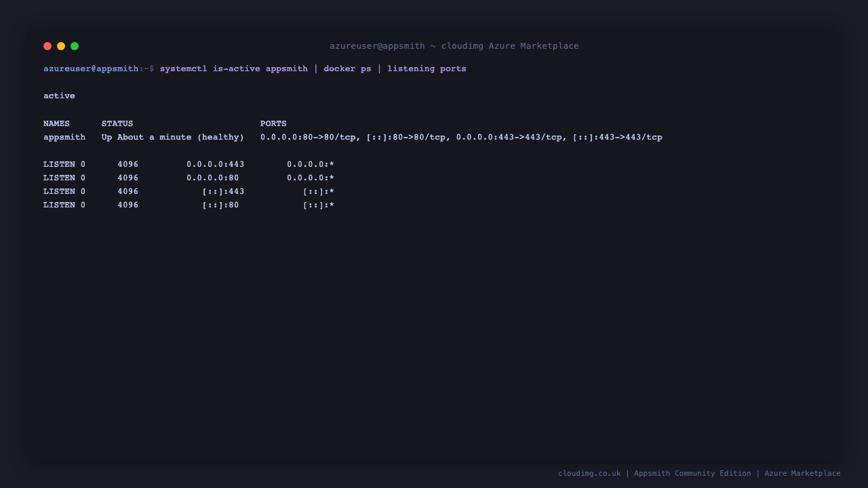Click the yellow minimize window dot
868x488 pixels.
61,46
